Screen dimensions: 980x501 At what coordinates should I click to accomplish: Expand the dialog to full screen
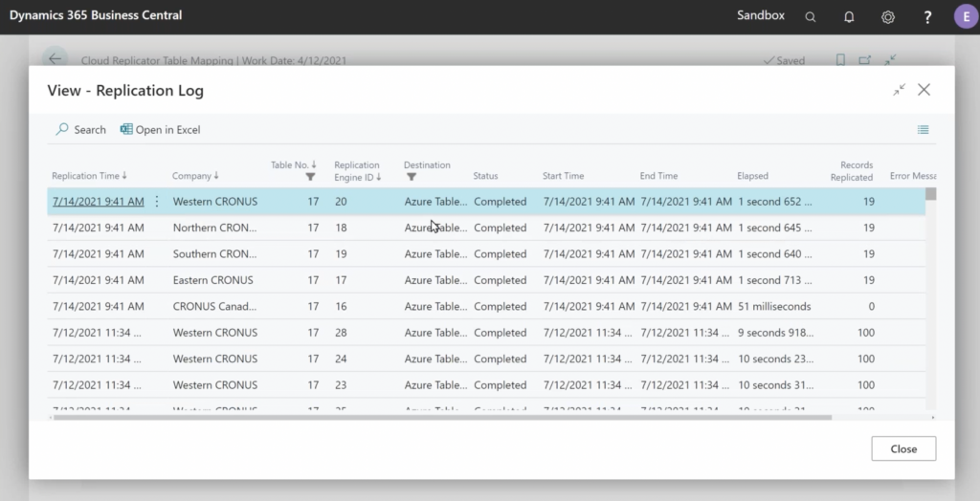[899, 90]
